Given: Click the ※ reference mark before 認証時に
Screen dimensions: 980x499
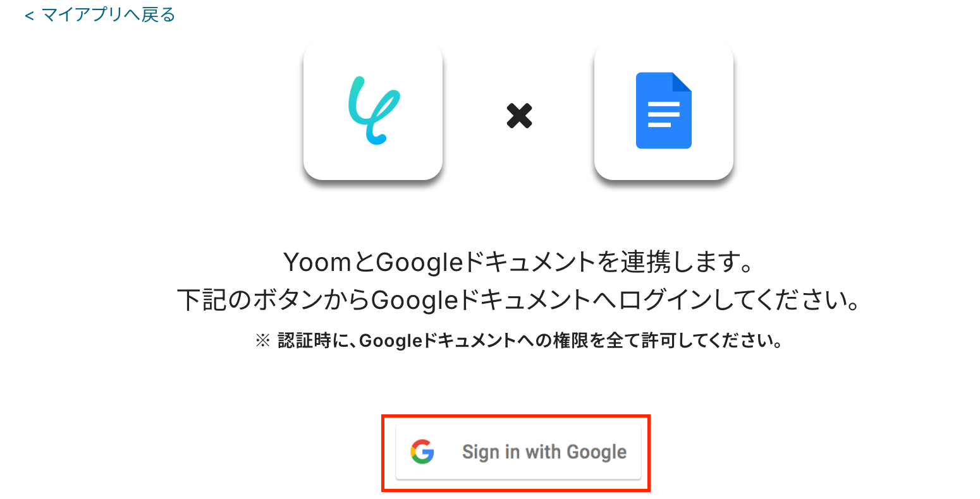Looking at the screenshot, I should point(262,341).
